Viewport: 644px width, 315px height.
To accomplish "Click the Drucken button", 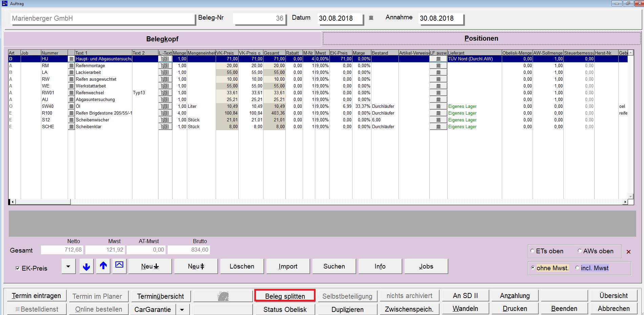I will pyautogui.click(x=515, y=309).
